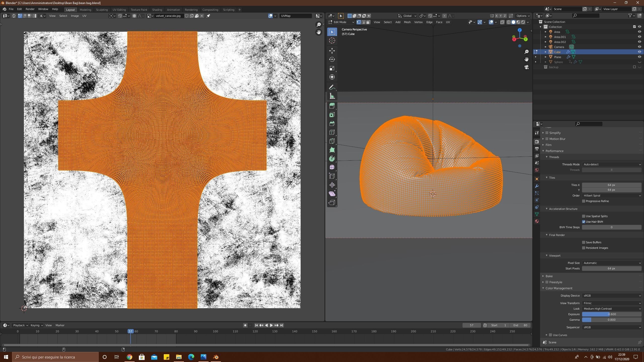Open the Render menu
The width and height of the screenshot is (644, 362).
[30, 9]
